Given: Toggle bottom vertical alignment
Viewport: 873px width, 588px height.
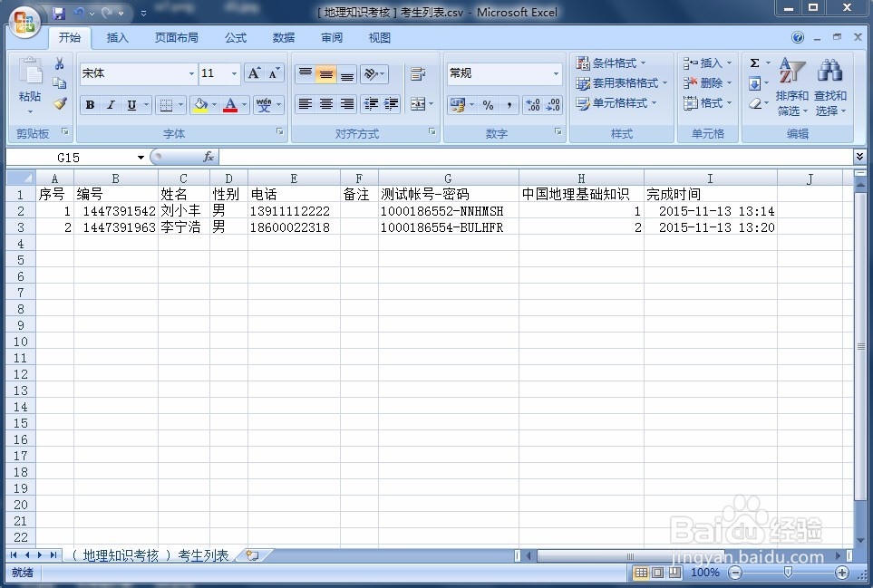Looking at the screenshot, I should [347, 73].
